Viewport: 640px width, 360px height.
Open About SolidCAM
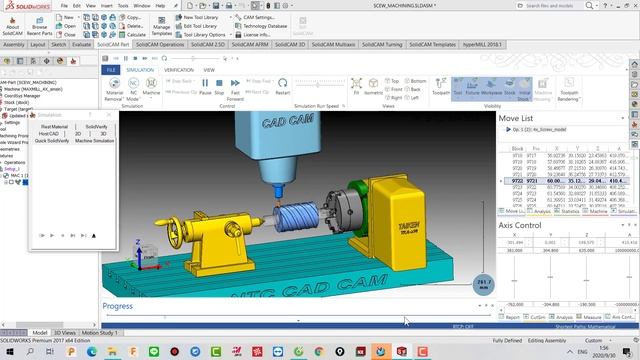12,26
